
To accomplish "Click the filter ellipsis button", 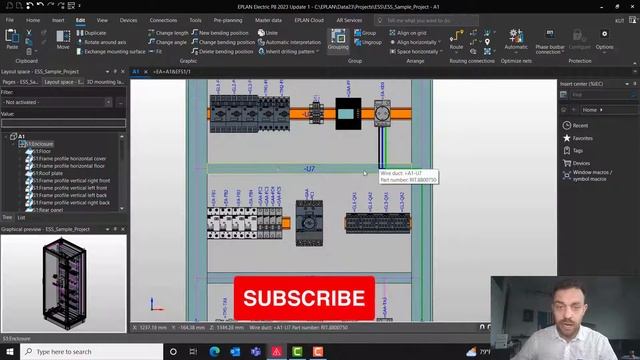I will [x=120, y=102].
